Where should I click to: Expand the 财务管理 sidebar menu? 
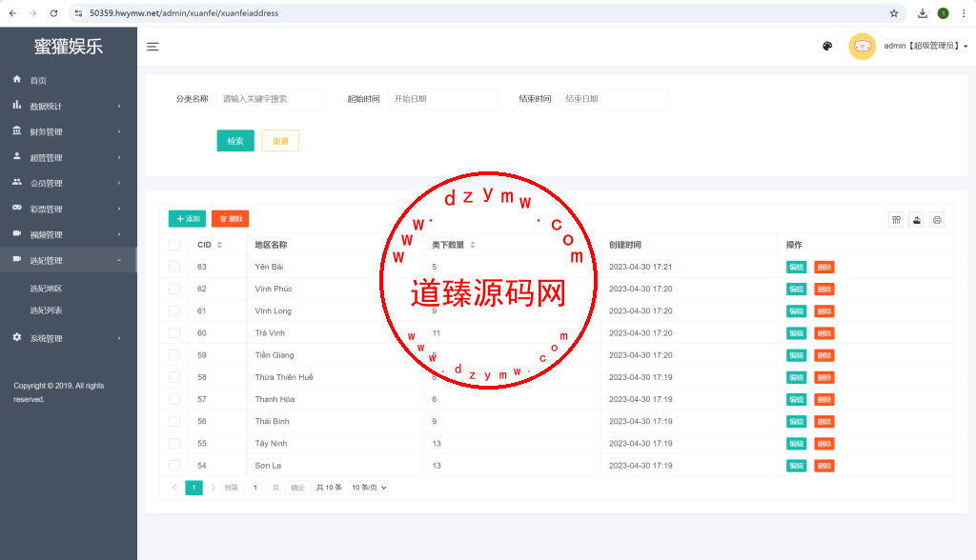pyautogui.click(x=69, y=132)
